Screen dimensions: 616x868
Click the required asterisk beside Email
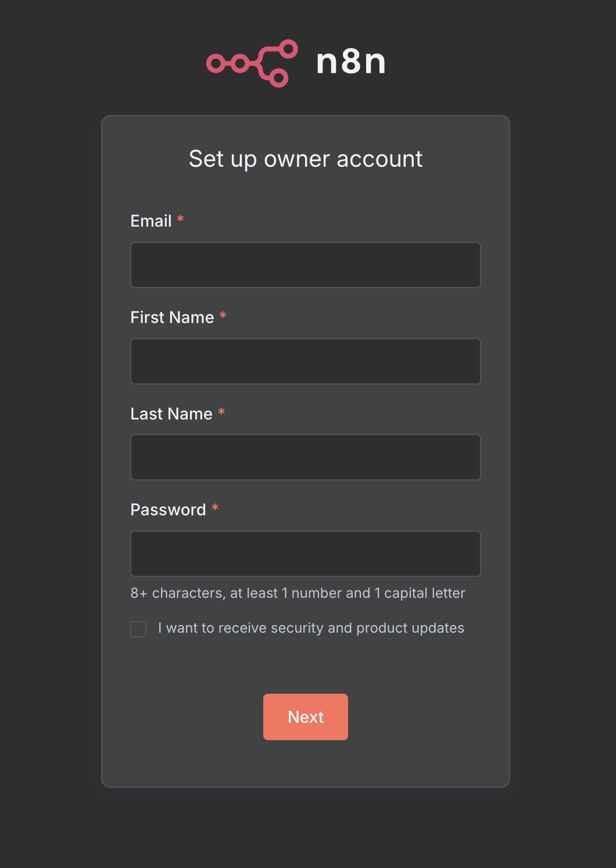(181, 219)
